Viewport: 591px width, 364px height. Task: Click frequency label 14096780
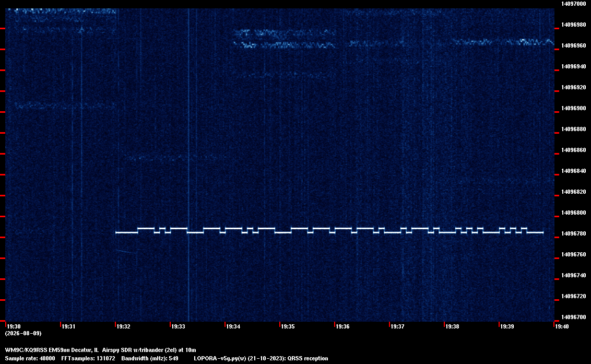click(574, 233)
